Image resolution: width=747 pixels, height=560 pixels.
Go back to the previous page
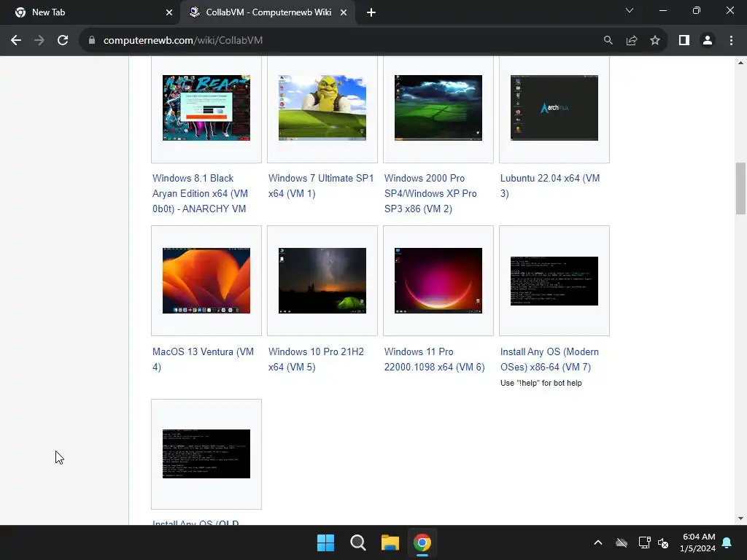click(16, 41)
